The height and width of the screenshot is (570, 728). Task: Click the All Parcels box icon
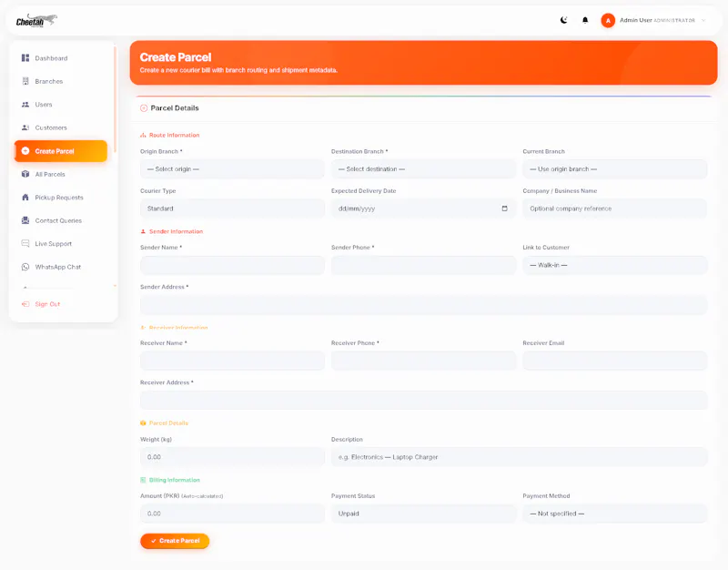[x=25, y=174]
